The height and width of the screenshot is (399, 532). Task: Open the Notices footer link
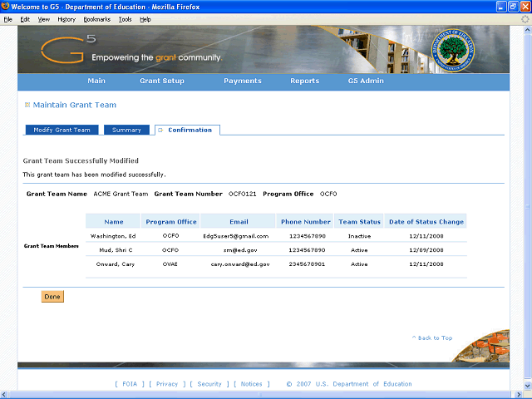click(251, 384)
